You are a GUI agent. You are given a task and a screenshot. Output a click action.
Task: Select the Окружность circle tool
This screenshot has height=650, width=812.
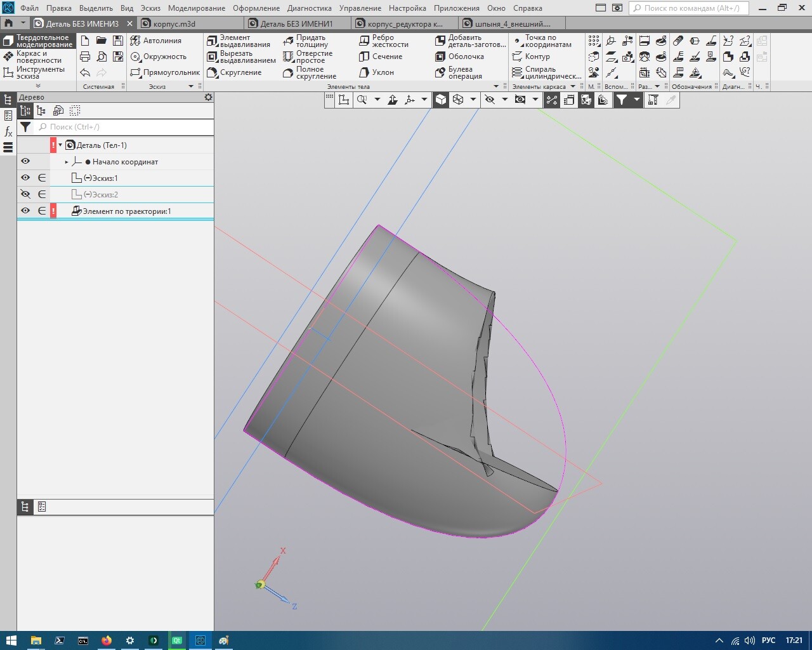[158, 56]
